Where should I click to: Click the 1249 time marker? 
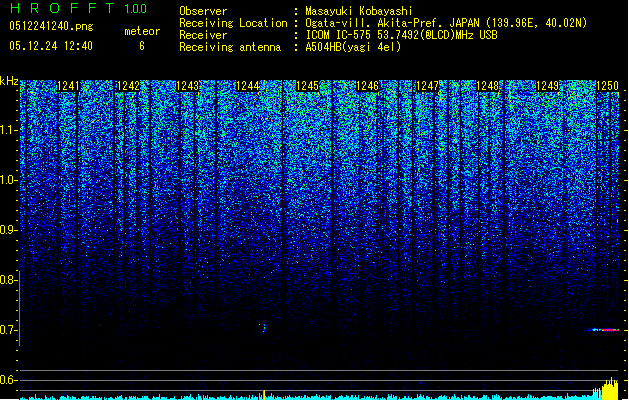point(548,86)
